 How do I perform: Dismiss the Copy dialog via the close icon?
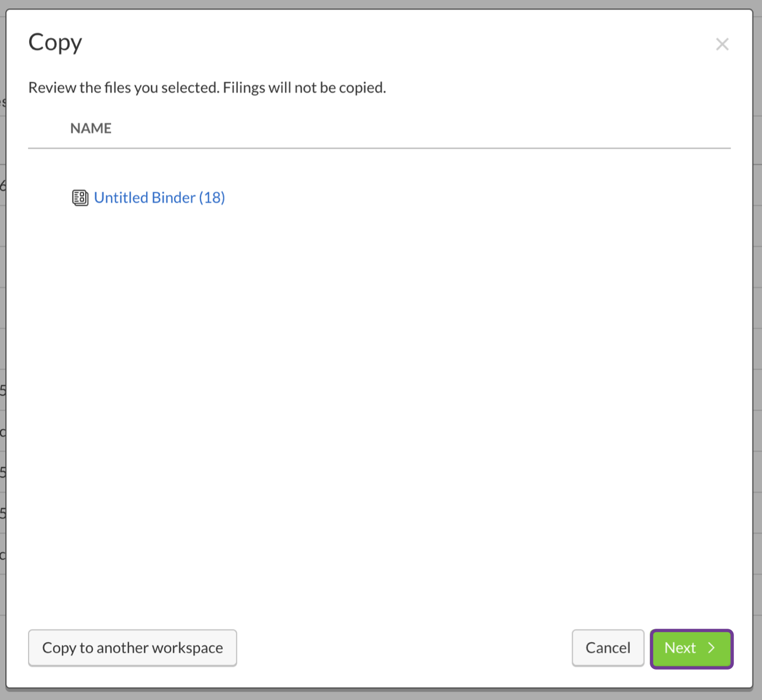[x=722, y=44]
